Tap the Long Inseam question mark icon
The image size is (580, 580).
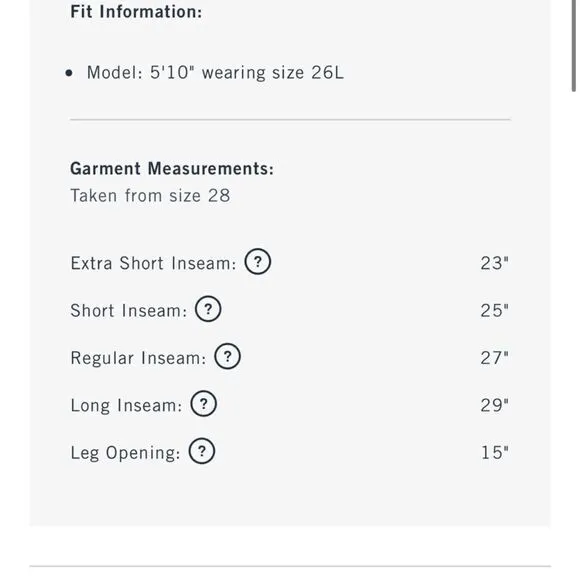[x=203, y=404]
